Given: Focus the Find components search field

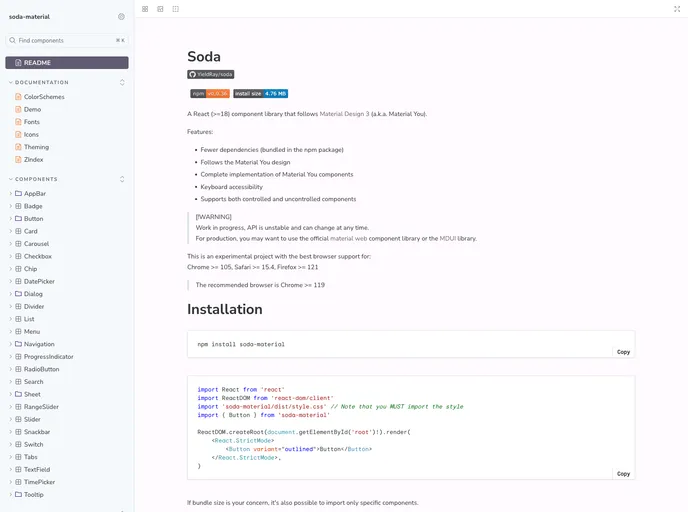Looking at the screenshot, I should (x=67, y=40).
